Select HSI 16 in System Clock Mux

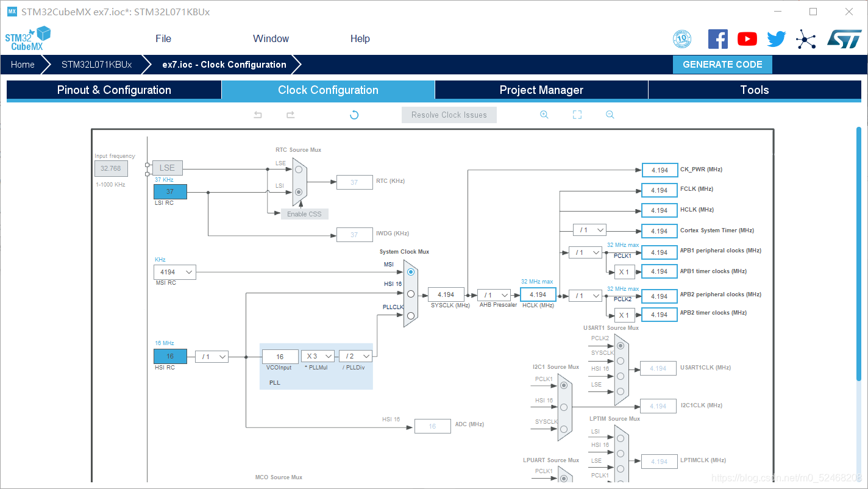pos(411,293)
